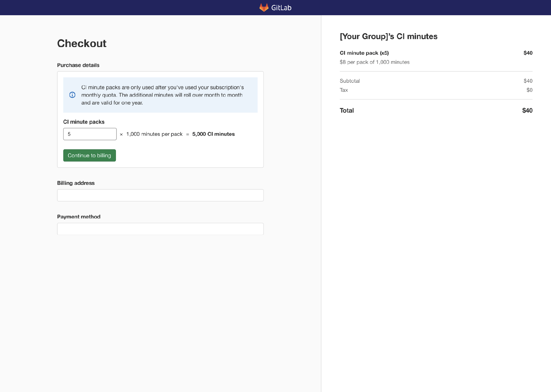This screenshot has height=392, width=551.
Task: Click the Payment method input field
Action: click(160, 229)
